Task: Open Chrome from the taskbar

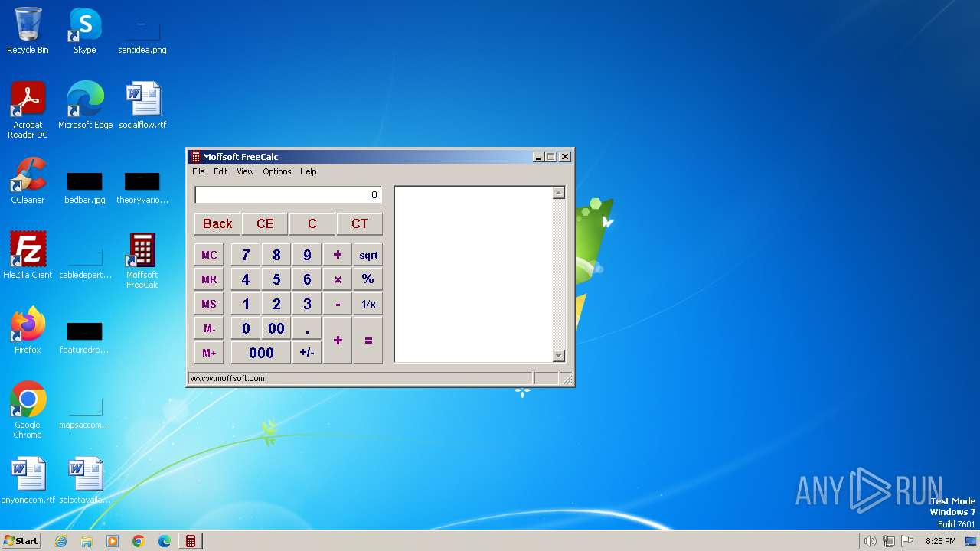Action: pyautogui.click(x=139, y=541)
